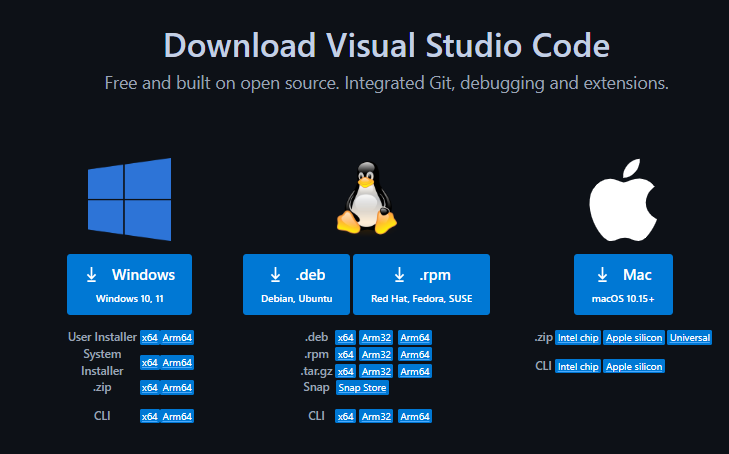This screenshot has width=729, height=454.
Task: Click the 'System Installer' label
Action: 102,362
